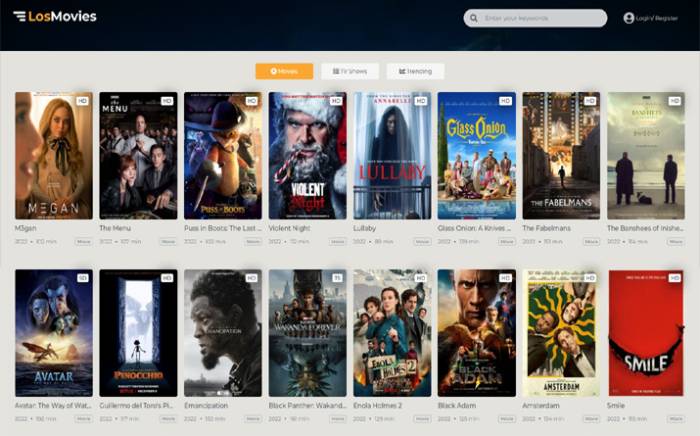Image resolution: width=700 pixels, height=436 pixels.
Task: Open the Smile poster
Action: (x=646, y=333)
